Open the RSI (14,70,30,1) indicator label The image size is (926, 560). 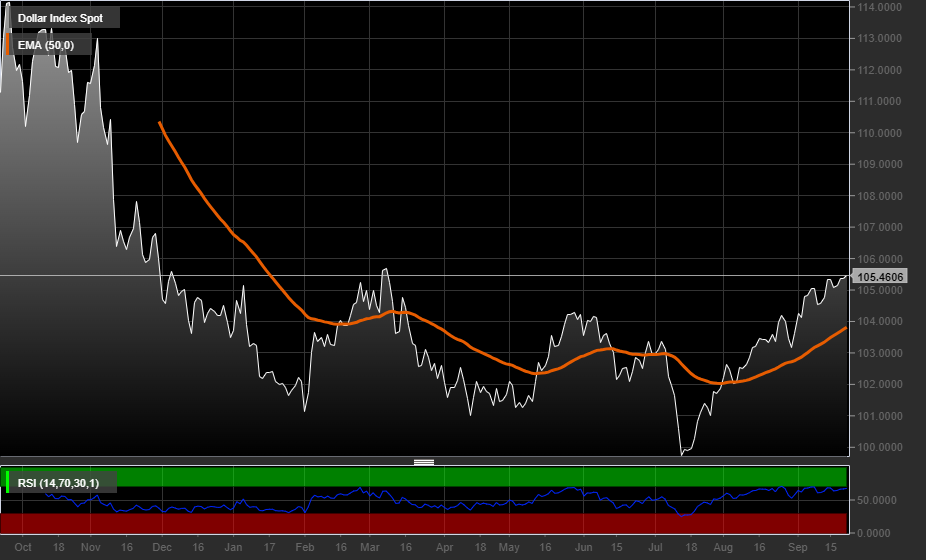[x=58, y=483]
